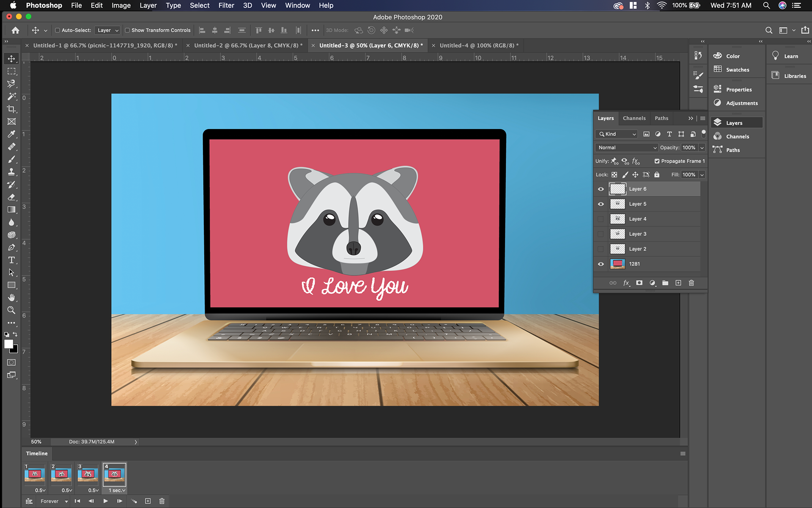This screenshot has width=812, height=508.
Task: Select the Spot Healing Brush tool
Action: pos(11,147)
